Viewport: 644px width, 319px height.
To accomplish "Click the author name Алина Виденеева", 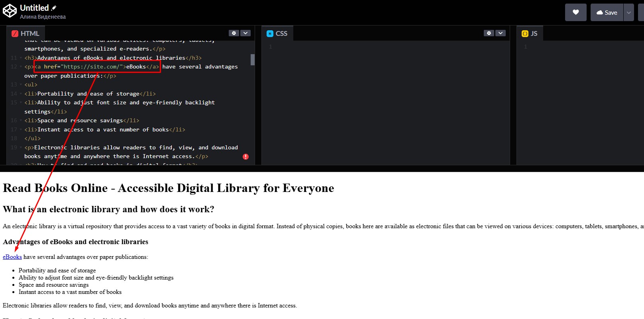I will [43, 17].
